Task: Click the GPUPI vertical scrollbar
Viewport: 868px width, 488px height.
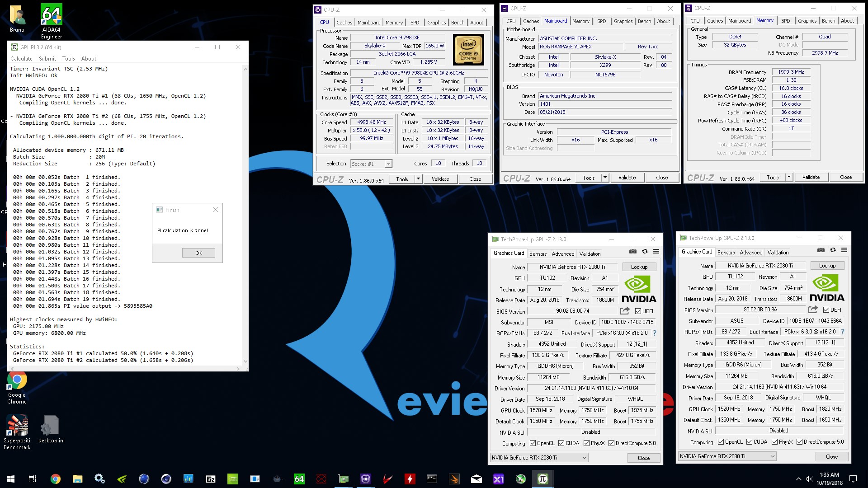Action: point(245,215)
